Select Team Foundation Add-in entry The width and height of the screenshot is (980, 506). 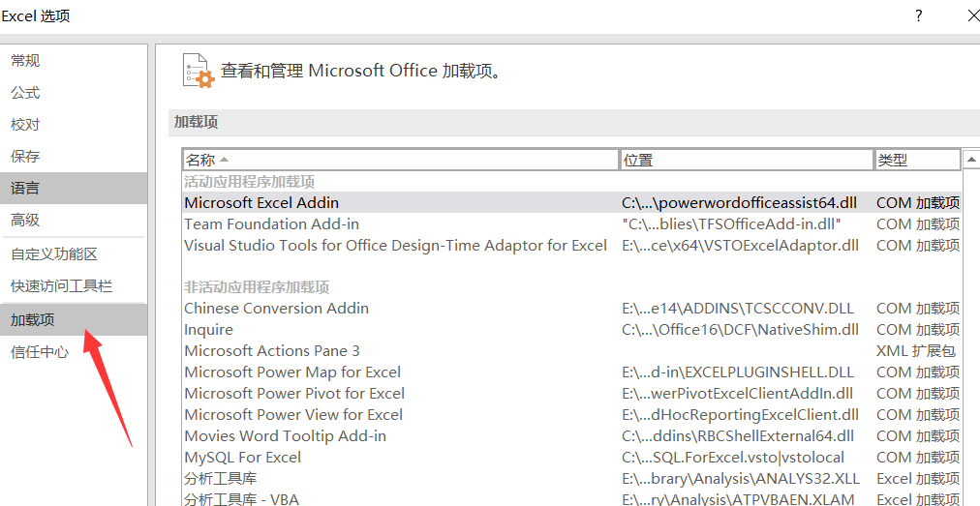571,223
